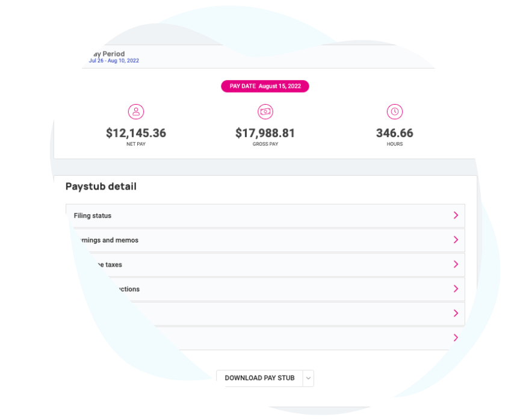Expand the taxes row chevron
Image resolution: width=520 pixels, height=420 pixels.
coord(456,265)
